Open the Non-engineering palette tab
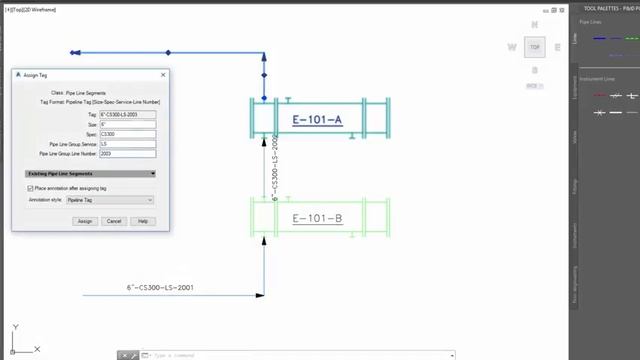 574,284
